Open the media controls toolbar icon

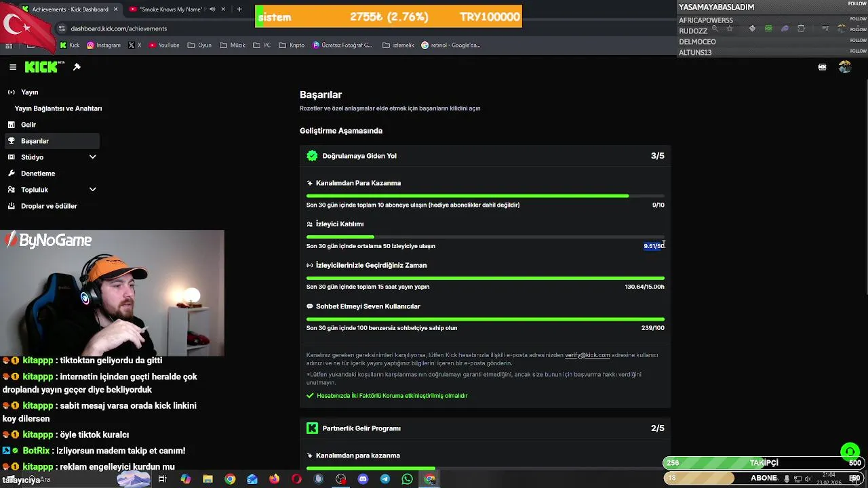point(825,28)
